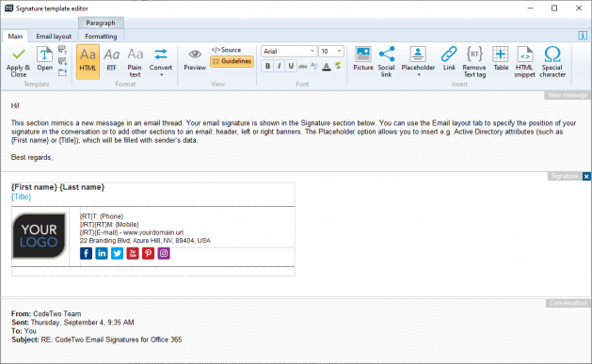592x364 pixels.
Task: Toggle Guidelines view
Action: tap(232, 61)
